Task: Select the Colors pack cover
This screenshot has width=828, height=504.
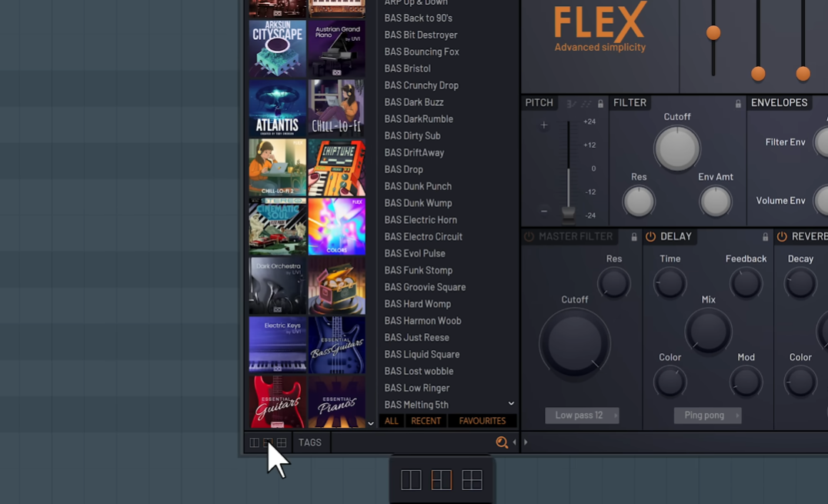Action: tap(336, 226)
